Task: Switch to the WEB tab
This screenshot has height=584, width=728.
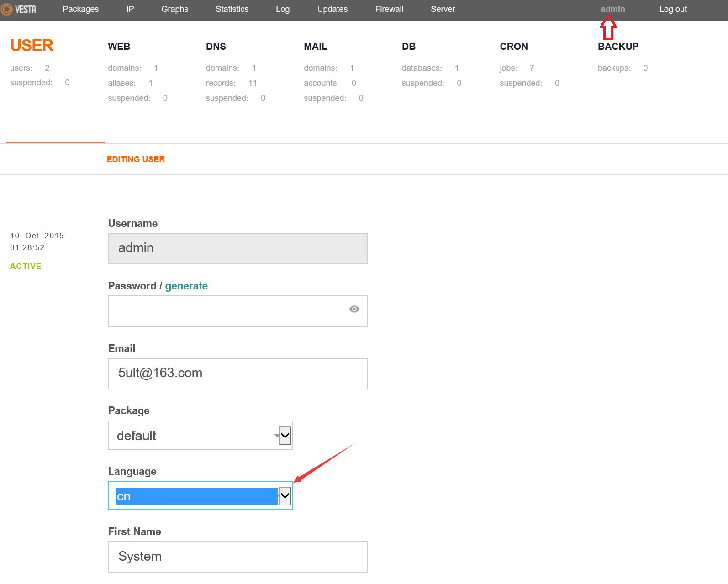Action: [119, 47]
